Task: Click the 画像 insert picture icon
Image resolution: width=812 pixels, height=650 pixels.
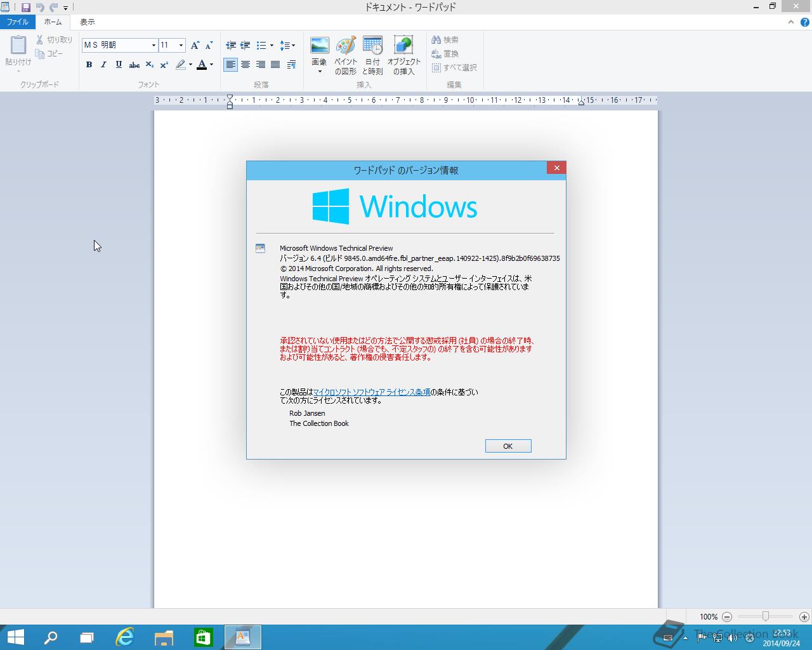Action: click(x=320, y=45)
